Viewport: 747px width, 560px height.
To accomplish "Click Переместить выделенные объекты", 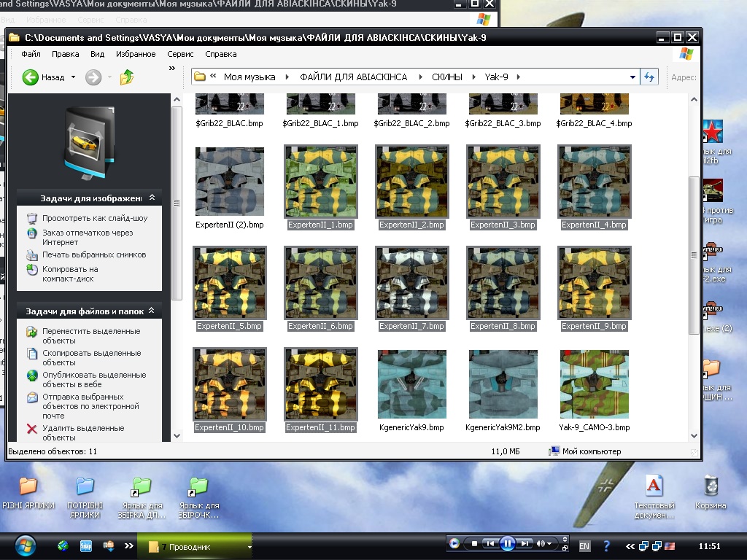I will click(x=91, y=335).
